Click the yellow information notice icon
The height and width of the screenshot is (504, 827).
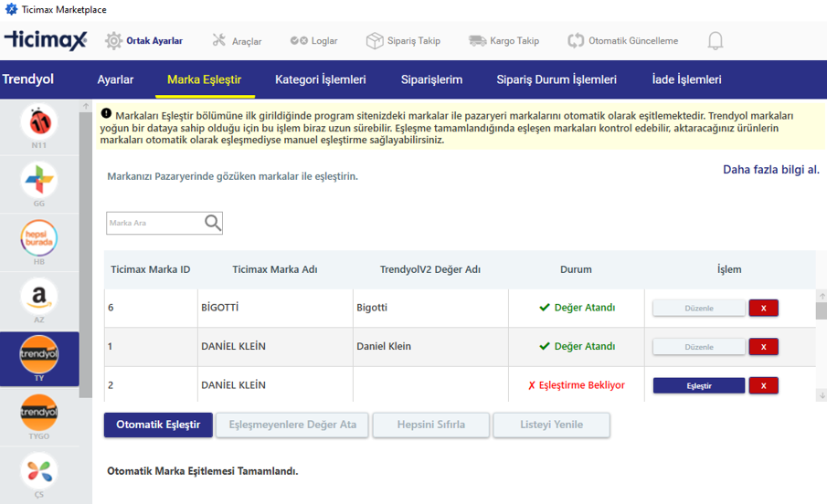(x=106, y=113)
